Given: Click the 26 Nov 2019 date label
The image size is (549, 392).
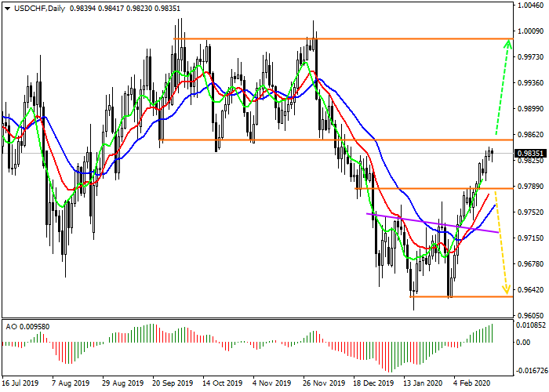Looking at the screenshot, I should tap(322, 384).
